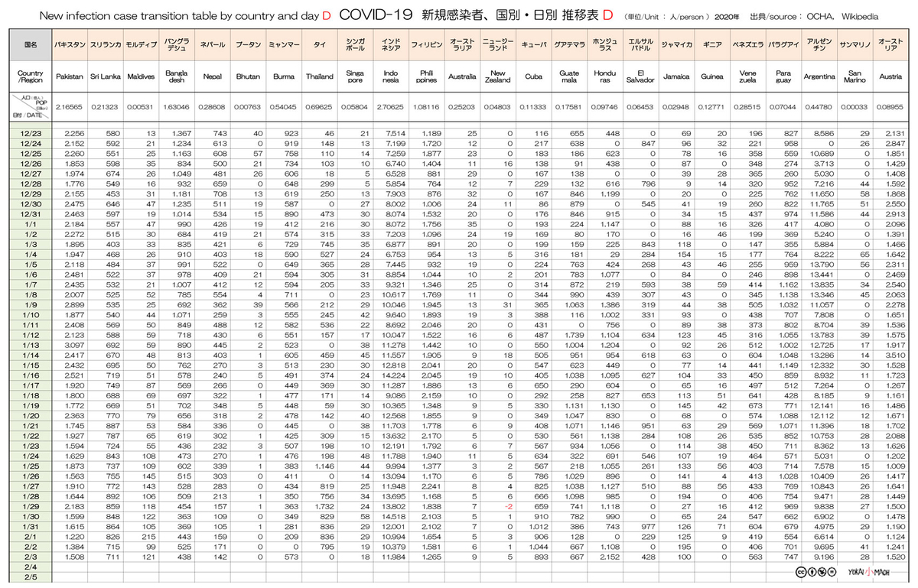Select the Thailand column header
The width and height of the screenshot is (918, 588).
click(320, 76)
